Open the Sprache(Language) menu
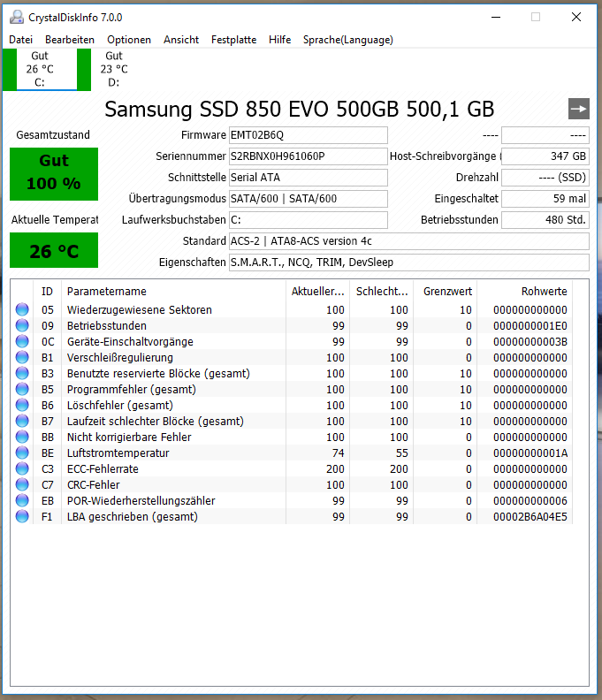 coord(348,40)
